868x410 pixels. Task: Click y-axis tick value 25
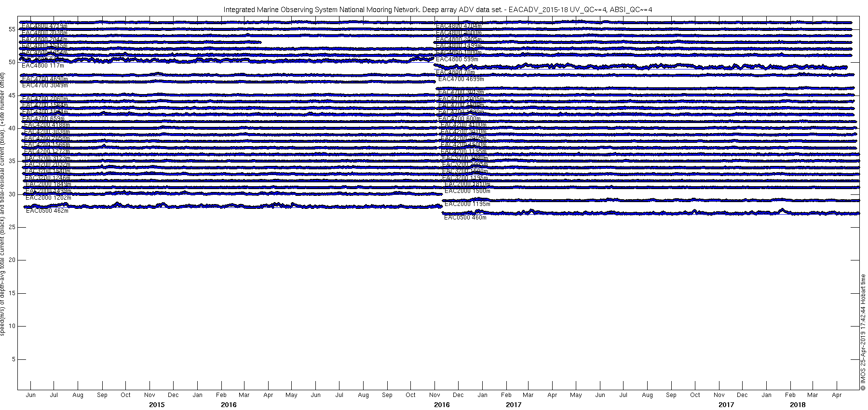click(x=12, y=227)
